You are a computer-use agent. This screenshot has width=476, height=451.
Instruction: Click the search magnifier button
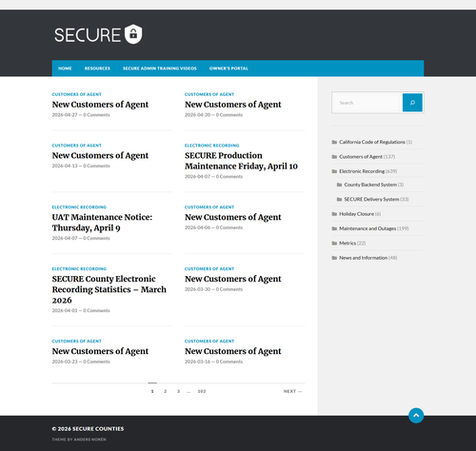pos(412,103)
